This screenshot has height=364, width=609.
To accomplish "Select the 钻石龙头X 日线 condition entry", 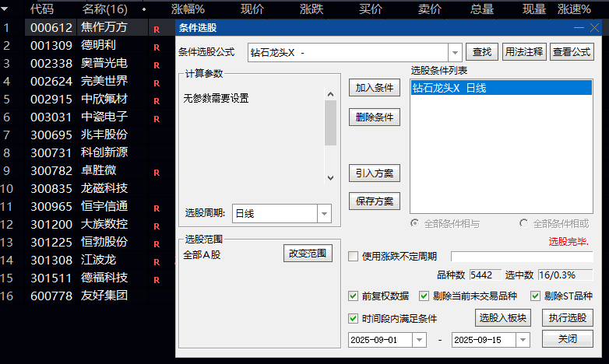I will pos(501,88).
